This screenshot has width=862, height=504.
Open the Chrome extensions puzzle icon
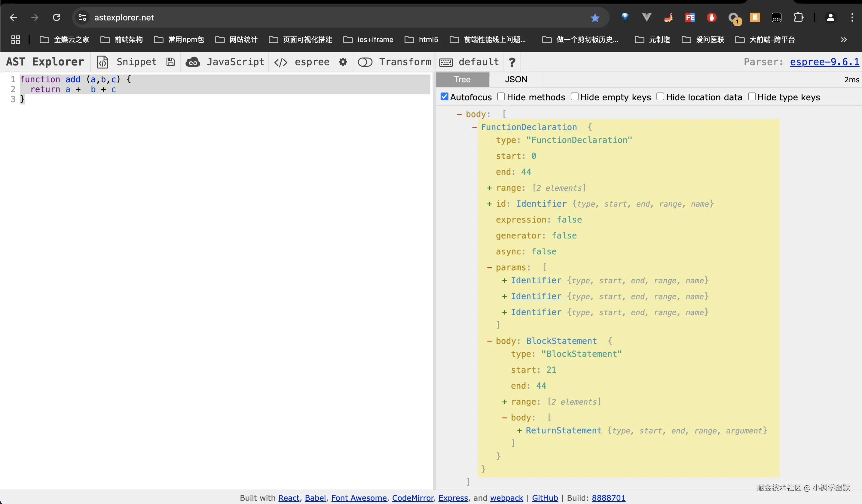point(798,17)
